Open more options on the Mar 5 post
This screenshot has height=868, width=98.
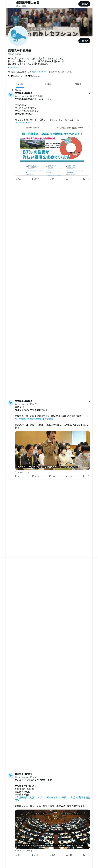click(89, 774)
